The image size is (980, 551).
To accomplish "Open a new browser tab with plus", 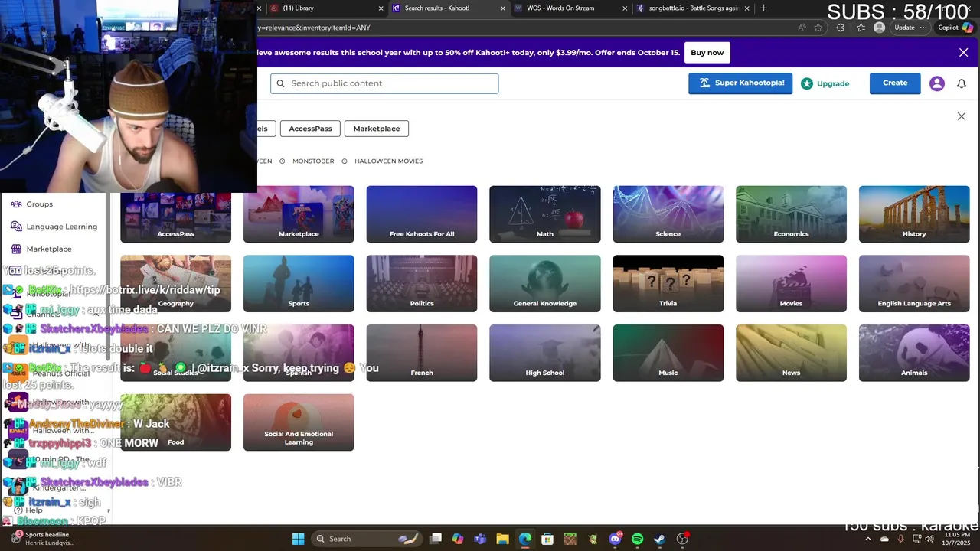I will (763, 8).
